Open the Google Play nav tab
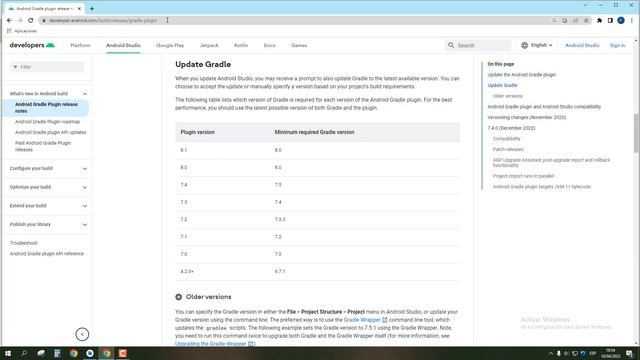The image size is (640, 360). 170,45
